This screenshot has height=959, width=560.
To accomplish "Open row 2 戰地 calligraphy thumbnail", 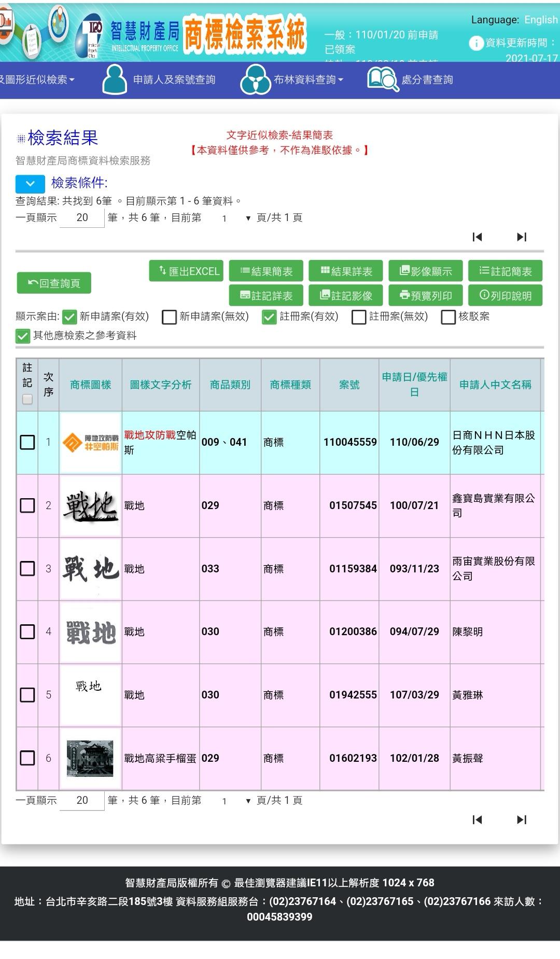I will point(91,505).
